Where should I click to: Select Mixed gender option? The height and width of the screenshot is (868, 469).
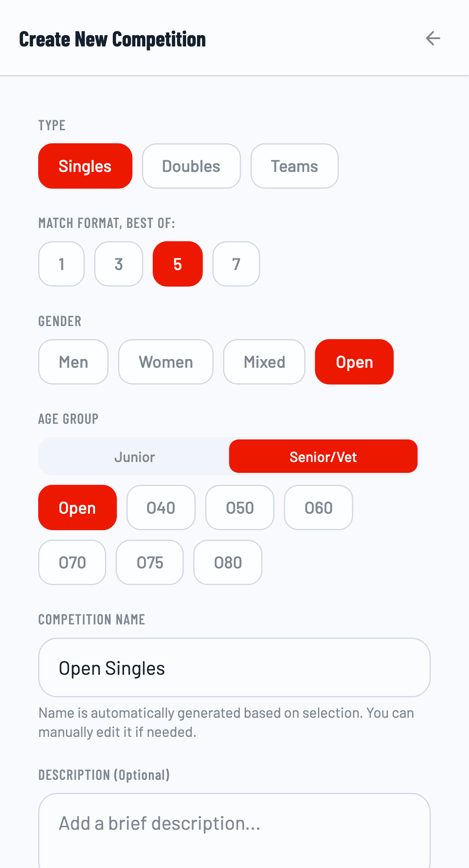pyautogui.click(x=264, y=362)
